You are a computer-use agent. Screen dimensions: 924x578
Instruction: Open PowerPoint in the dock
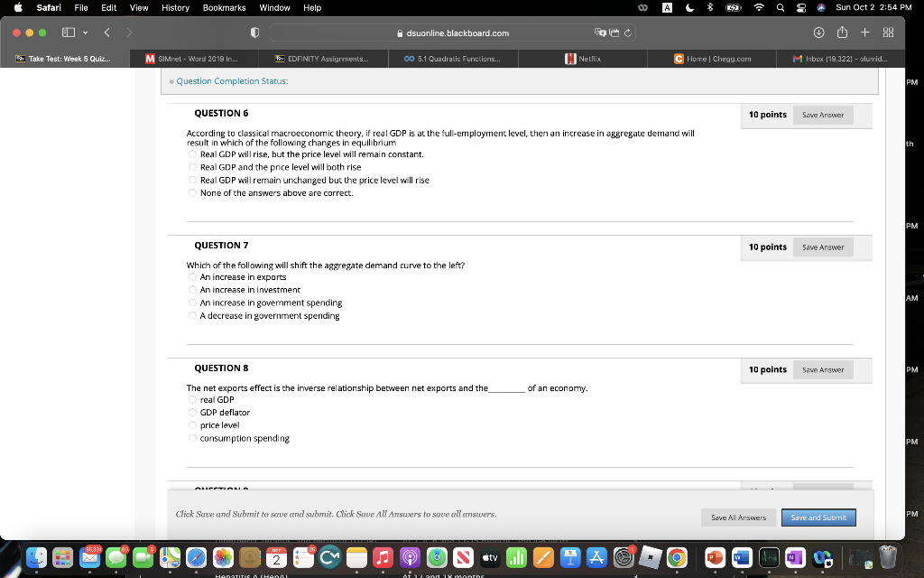(715, 556)
